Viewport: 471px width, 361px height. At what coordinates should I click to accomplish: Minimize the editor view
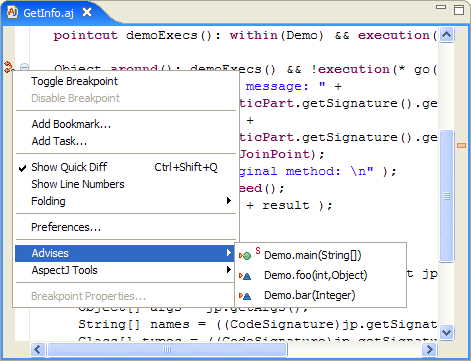click(441, 7)
